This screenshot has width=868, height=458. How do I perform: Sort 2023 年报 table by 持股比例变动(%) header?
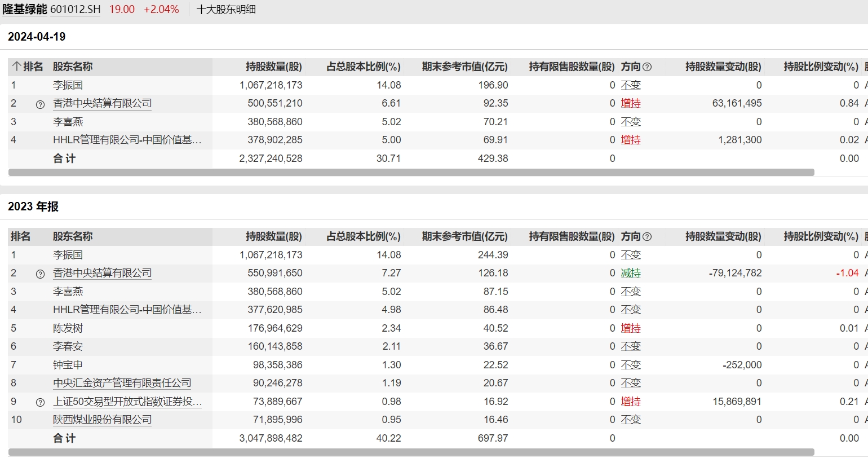pos(821,236)
